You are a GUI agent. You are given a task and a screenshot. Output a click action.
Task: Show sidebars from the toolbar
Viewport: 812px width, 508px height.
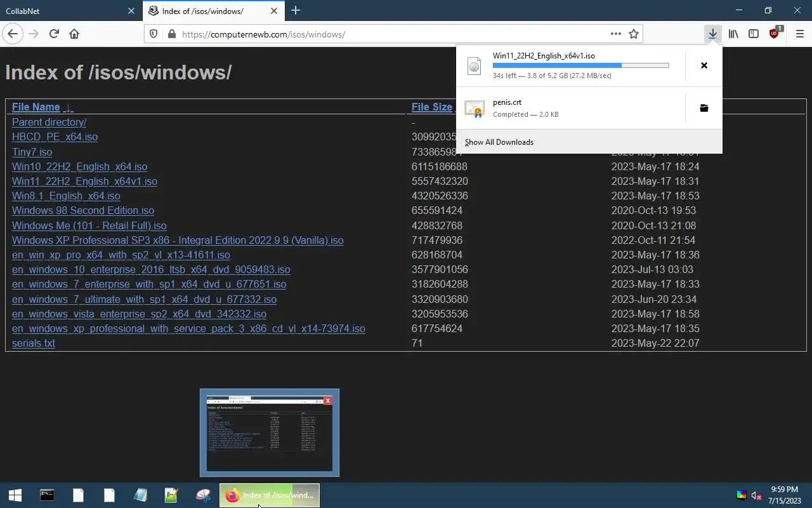click(x=754, y=34)
